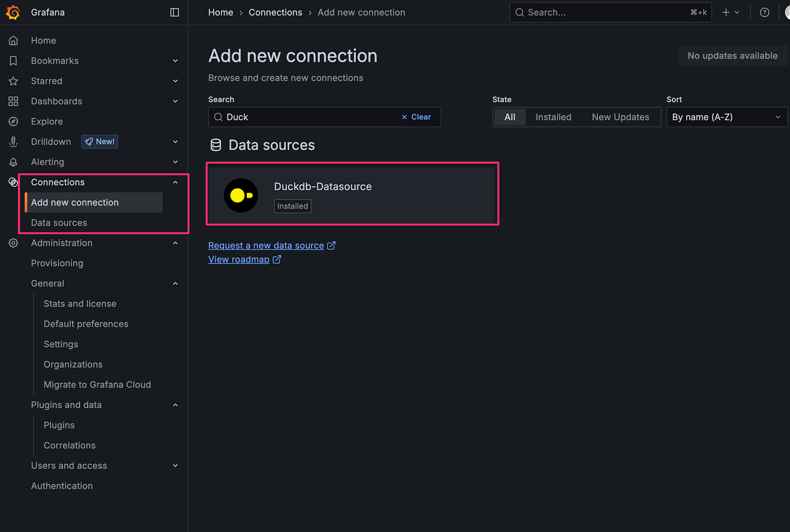Focus the top Search... input
The width and height of the screenshot is (790, 532).
(x=610, y=12)
